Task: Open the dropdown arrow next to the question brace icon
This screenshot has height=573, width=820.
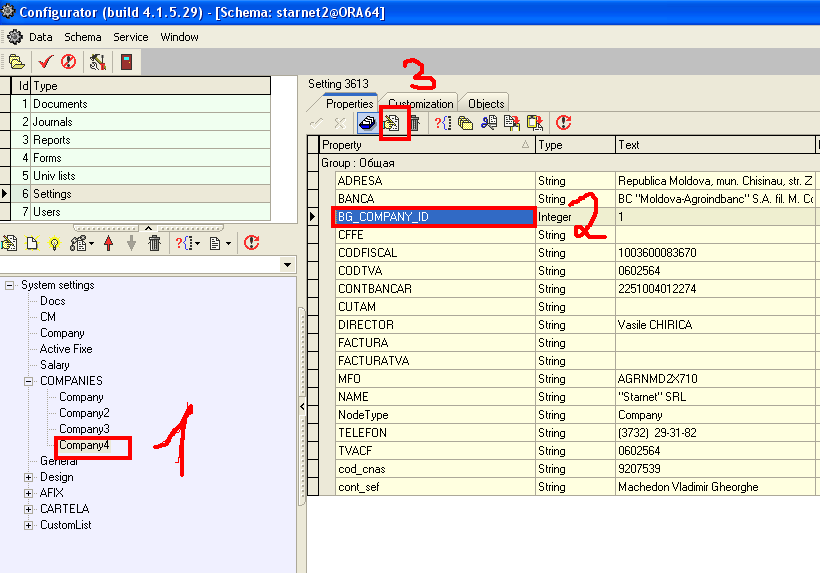Action: pyautogui.click(x=197, y=244)
